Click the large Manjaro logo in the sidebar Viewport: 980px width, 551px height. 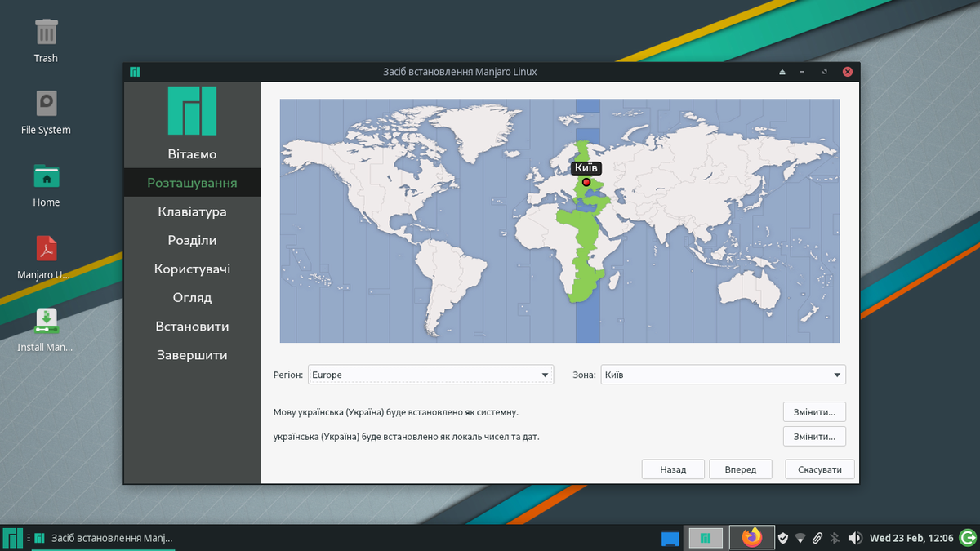[192, 110]
